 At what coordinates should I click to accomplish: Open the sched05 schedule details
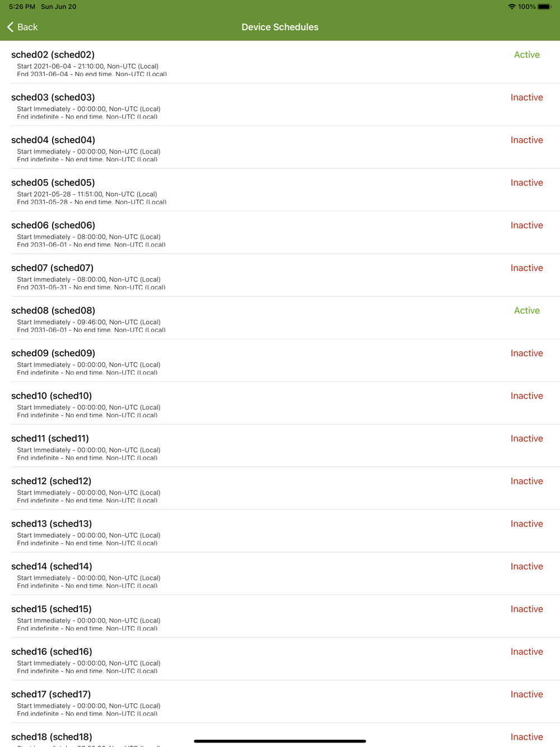[x=280, y=190]
